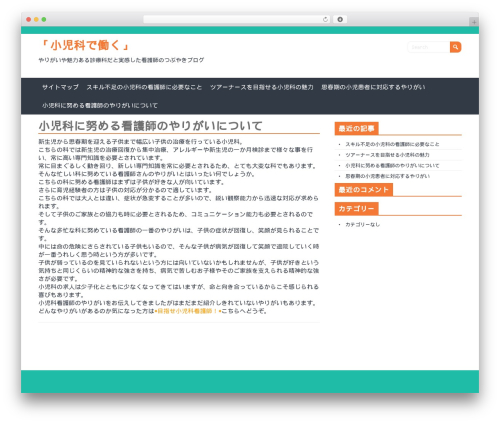The height and width of the screenshot is (423, 500).
Task: Follow the orange 目指せ小児科看護師！ link
Action: (x=188, y=311)
